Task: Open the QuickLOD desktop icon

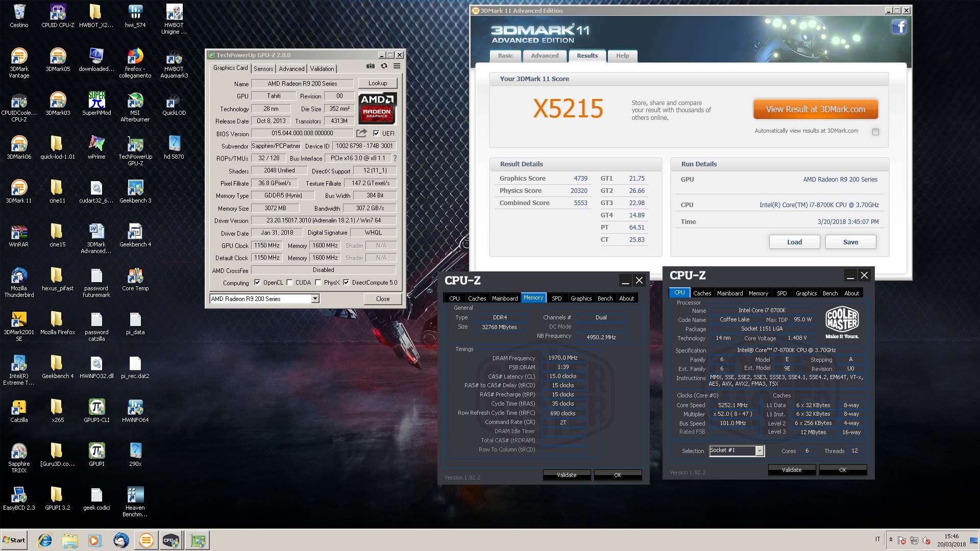Action: (174, 104)
